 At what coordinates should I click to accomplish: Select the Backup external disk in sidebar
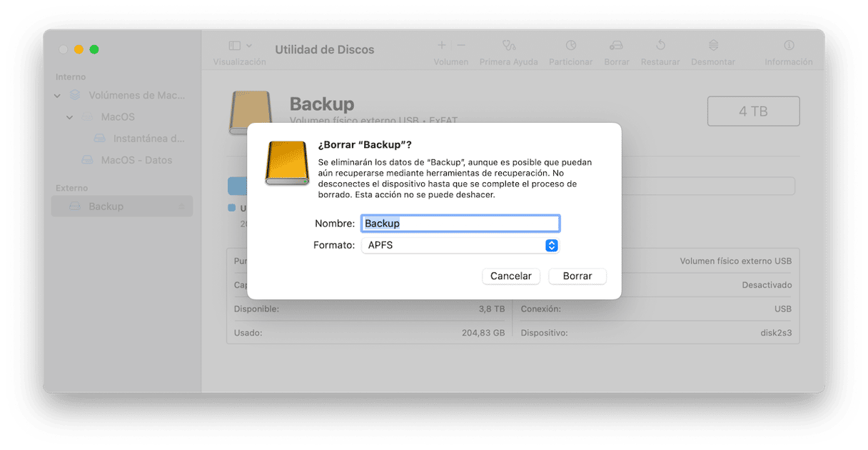106,206
